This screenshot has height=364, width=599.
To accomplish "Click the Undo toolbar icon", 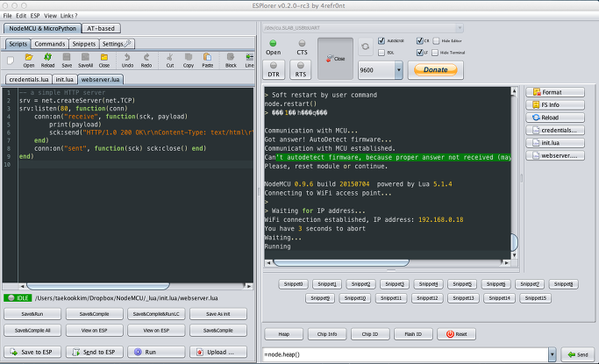I will point(127,61).
